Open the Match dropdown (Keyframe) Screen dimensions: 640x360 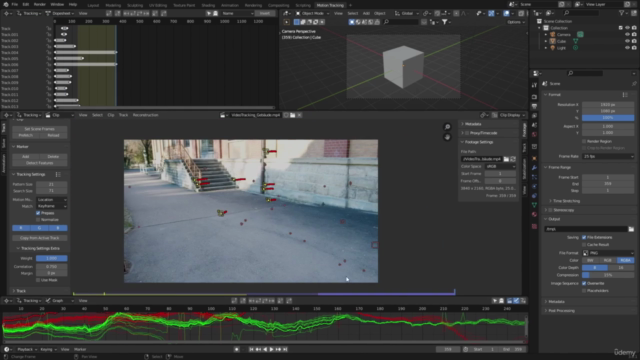click(52, 206)
